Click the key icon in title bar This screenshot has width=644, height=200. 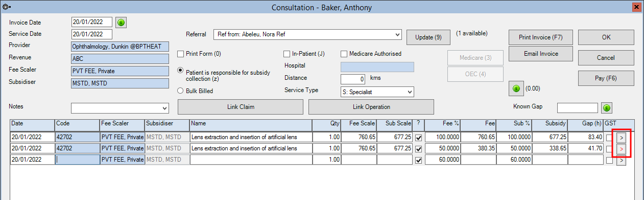coord(6,7)
